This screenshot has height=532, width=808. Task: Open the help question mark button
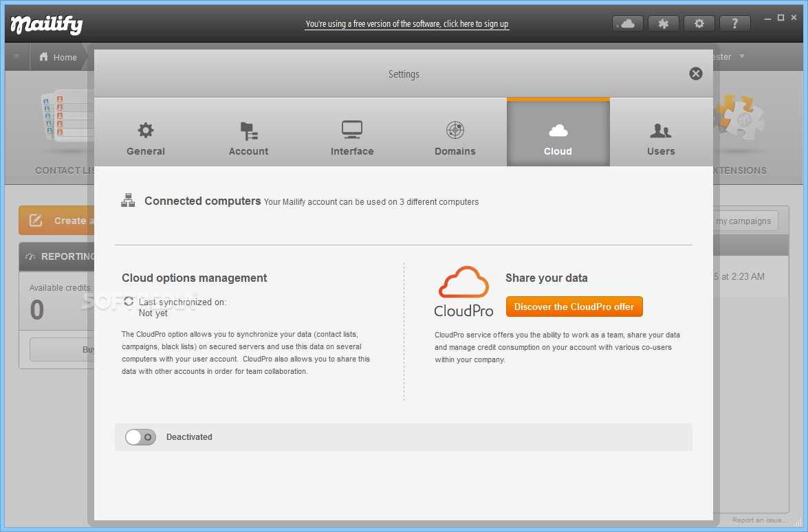[x=735, y=23]
